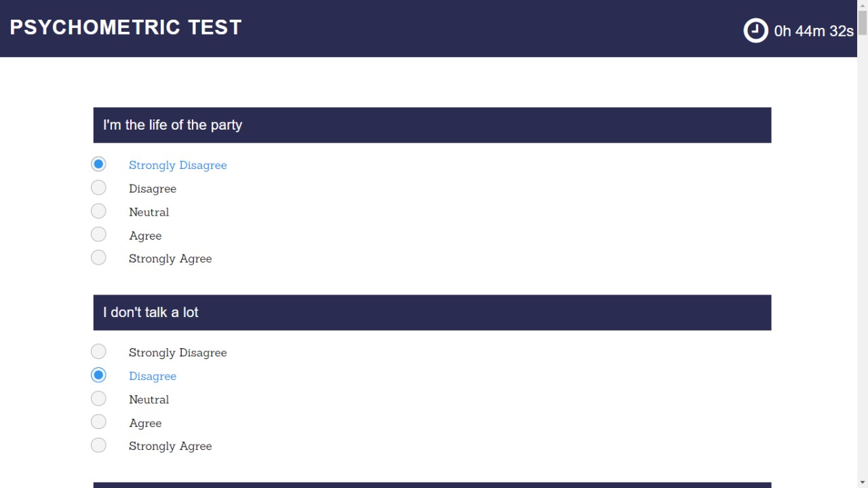Choose Strongly Agree for life of the party
This screenshot has height=488, width=868.
coord(98,258)
